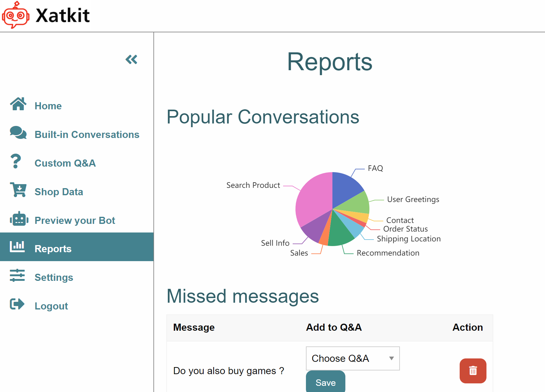
Task: Click the Logout arrow icon
Action: click(x=17, y=304)
